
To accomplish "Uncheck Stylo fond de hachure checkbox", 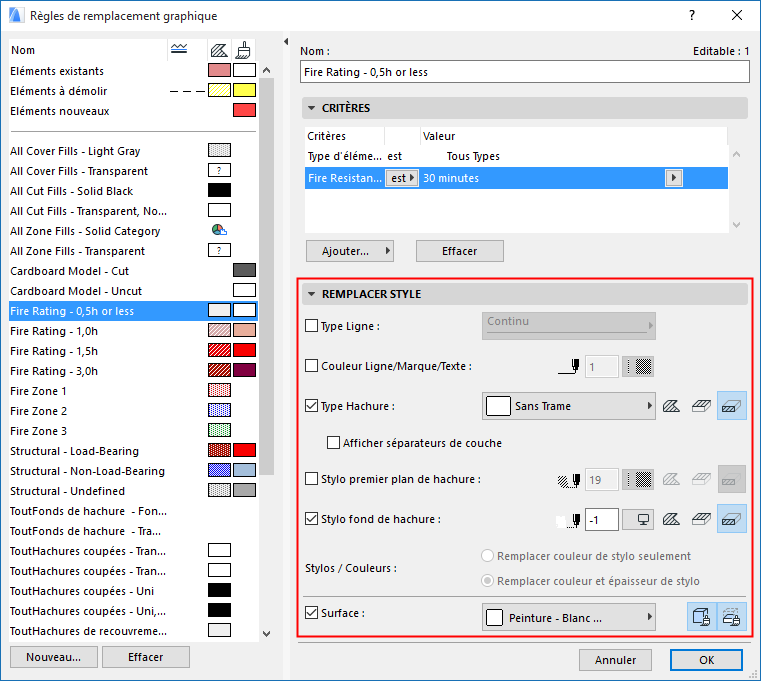I will [x=311, y=518].
